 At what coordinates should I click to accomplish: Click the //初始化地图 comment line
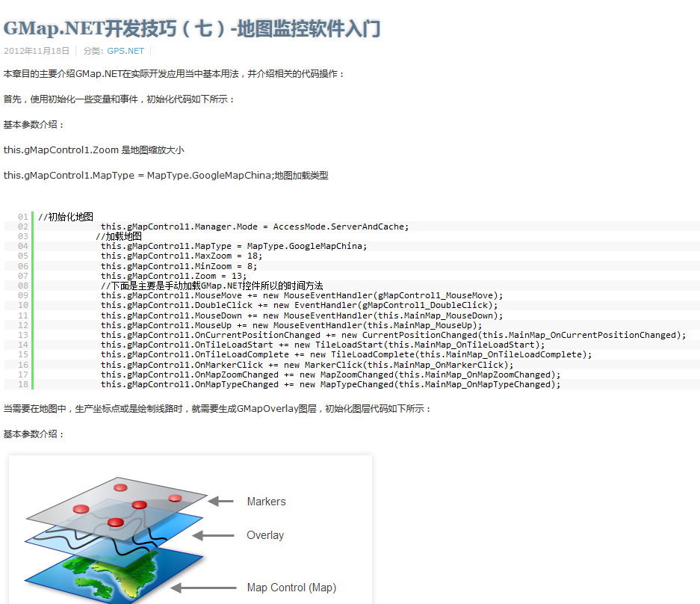(66, 217)
